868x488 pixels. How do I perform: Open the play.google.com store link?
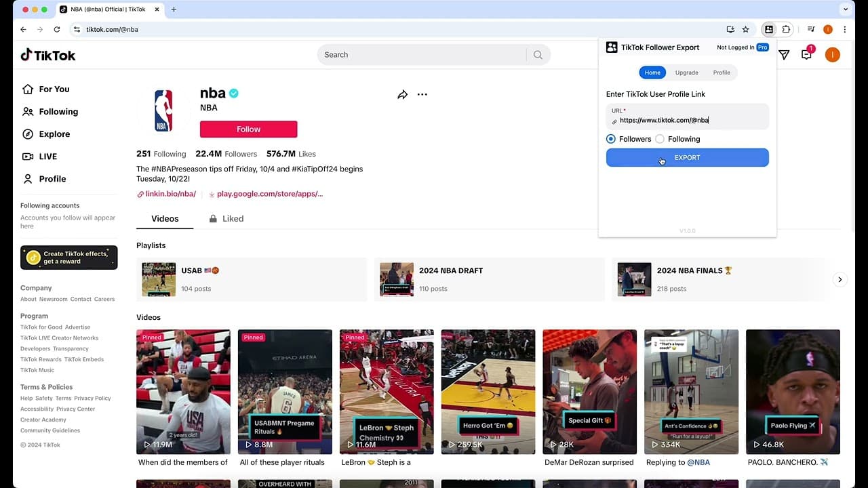(266, 194)
